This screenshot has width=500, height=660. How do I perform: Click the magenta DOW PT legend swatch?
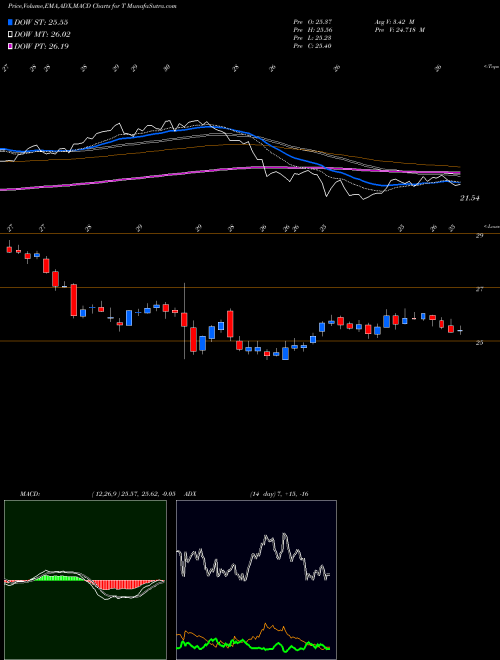pyautogui.click(x=10, y=46)
